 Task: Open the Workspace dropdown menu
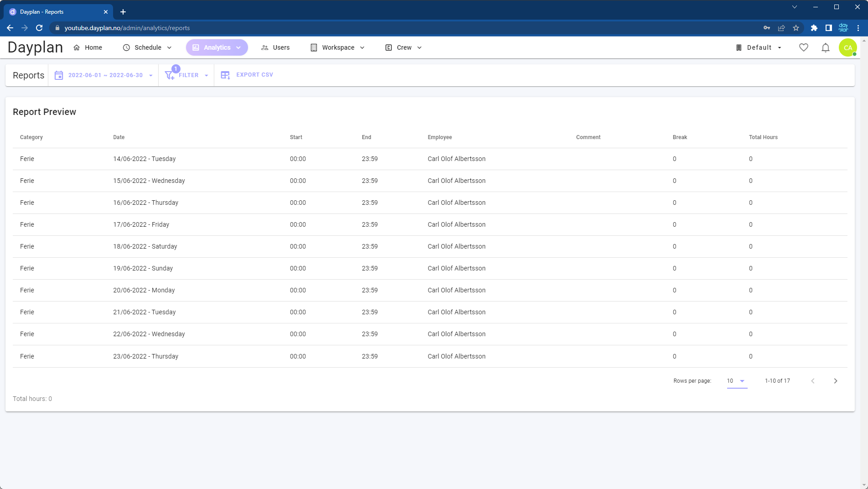pos(338,47)
